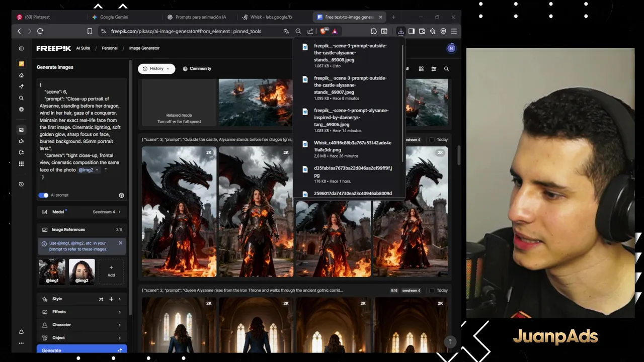Open the browser downloads icon

(x=400, y=31)
